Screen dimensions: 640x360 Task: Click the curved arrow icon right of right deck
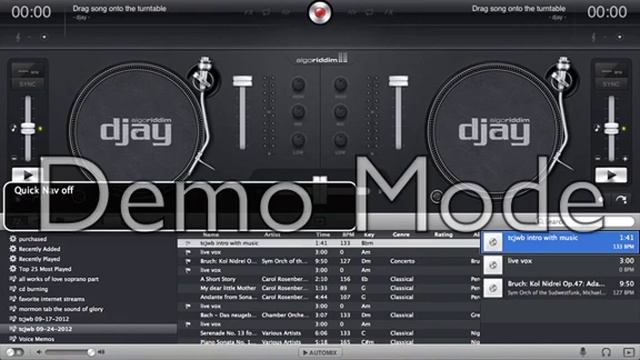(621, 199)
